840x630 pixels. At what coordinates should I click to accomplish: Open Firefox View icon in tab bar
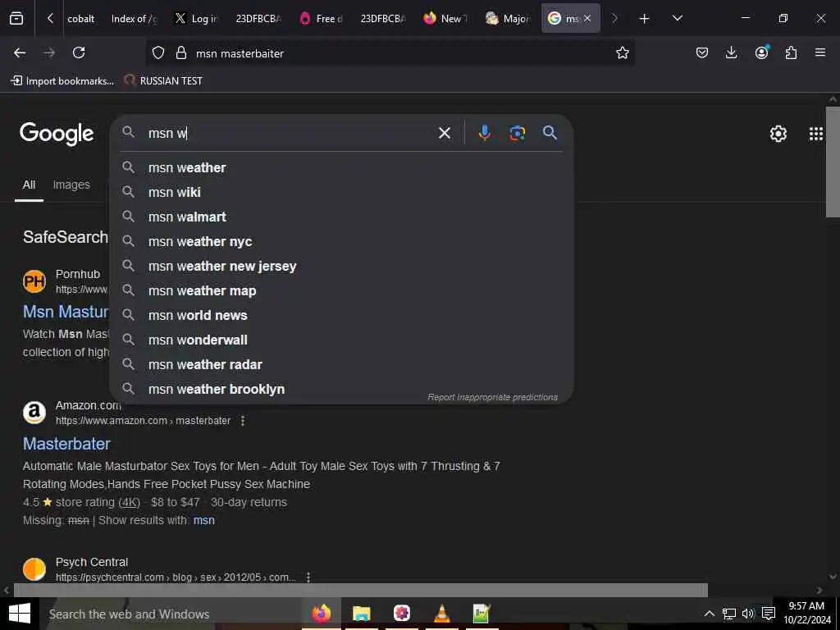(16, 19)
